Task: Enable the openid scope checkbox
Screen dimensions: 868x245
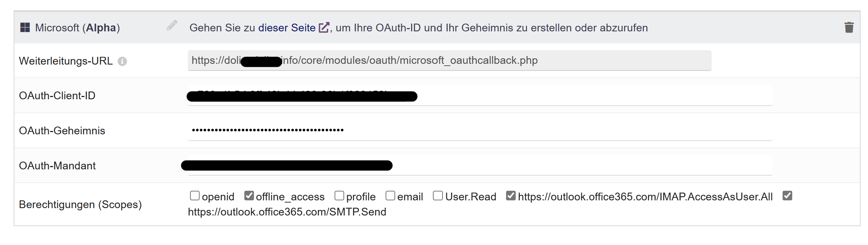Action: click(195, 196)
